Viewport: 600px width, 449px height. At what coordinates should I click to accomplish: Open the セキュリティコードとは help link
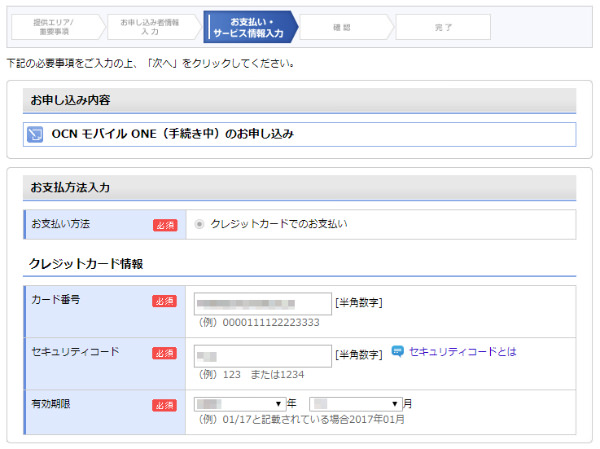(x=463, y=351)
